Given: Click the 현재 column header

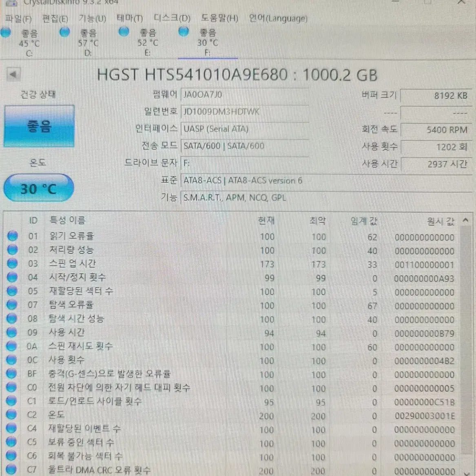Looking at the screenshot, I should 266,220.
